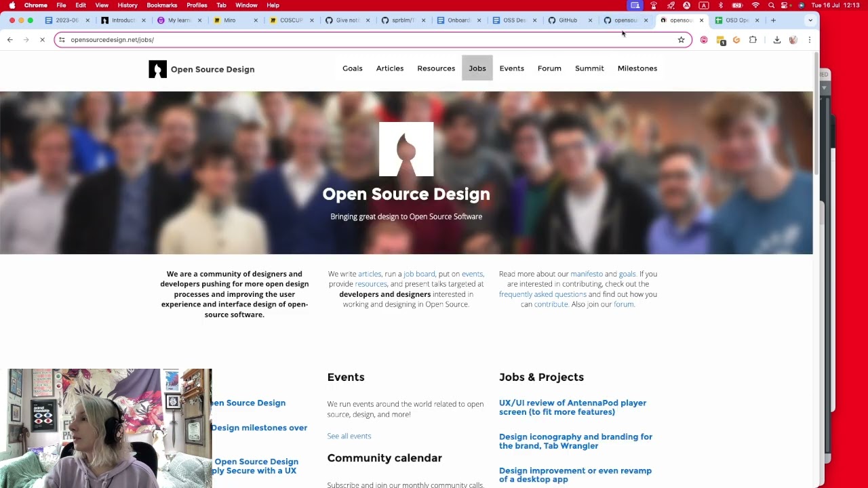The height and width of the screenshot is (488, 868).
Task: Open the Chrome menu in menu bar
Action: coord(36,5)
